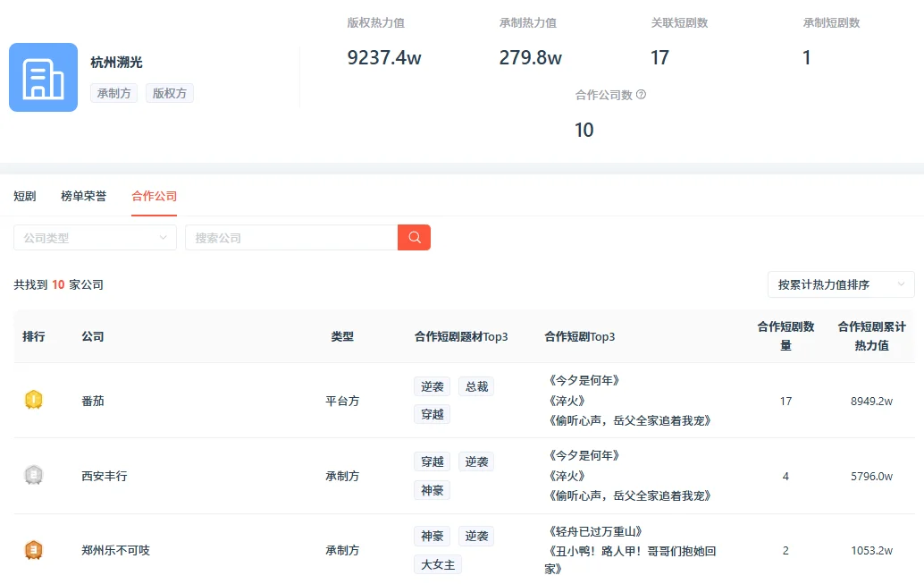This screenshot has height=584, width=924.
Task: Switch to the 榜单荣誉 tab
Action: pyautogui.click(x=82, y=195)
